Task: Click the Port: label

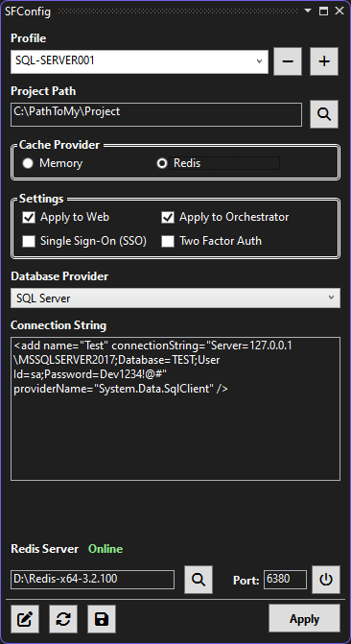Action: (246, 581)
